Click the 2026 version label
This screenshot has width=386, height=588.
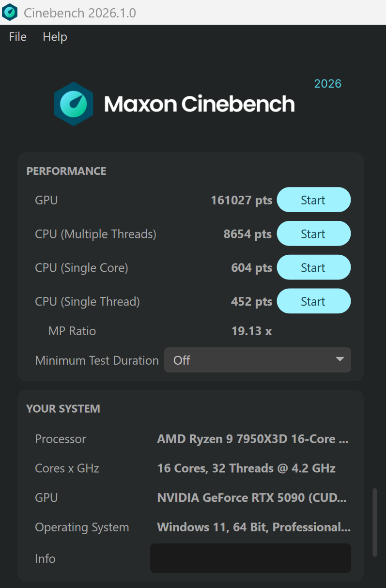click(x=328, y=83)
